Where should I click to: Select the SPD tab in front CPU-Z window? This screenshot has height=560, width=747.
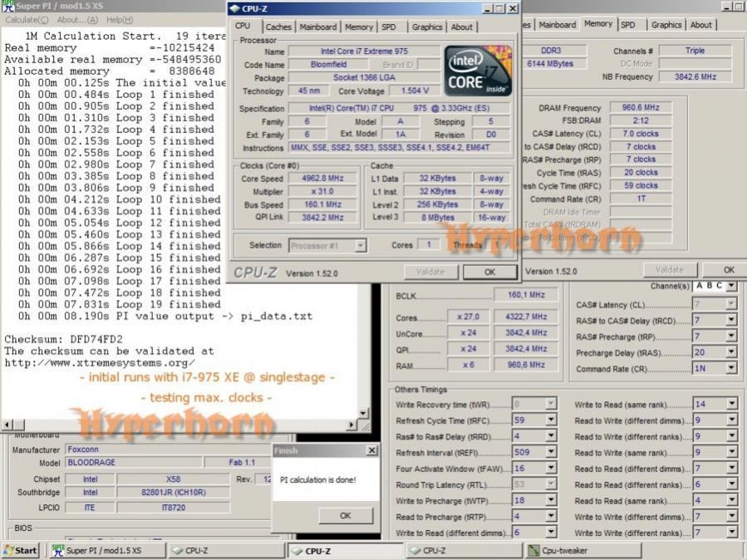(x=389, y=27)
